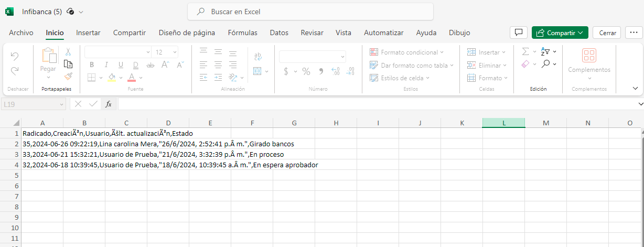Click the cell borders icon

(91, 78)
